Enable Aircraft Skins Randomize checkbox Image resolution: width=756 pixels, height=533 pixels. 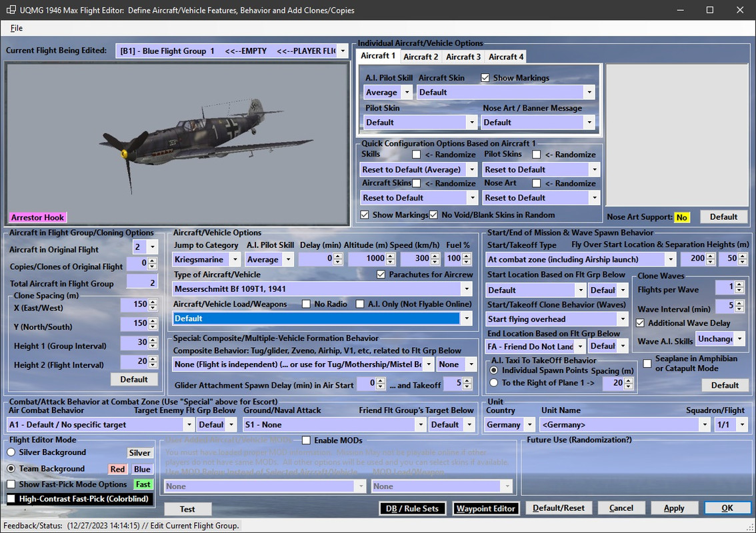click(417, 183)
